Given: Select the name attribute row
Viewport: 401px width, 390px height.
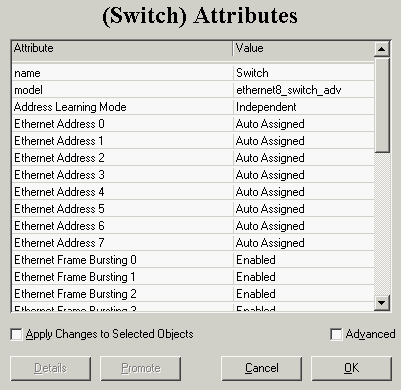Looking at the screenshot, I should [x=123, y=73].
